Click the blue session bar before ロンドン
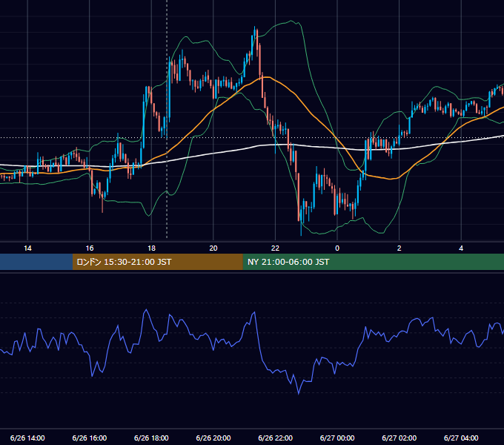Viewport: 504px width, 445px height. (36, 262)
